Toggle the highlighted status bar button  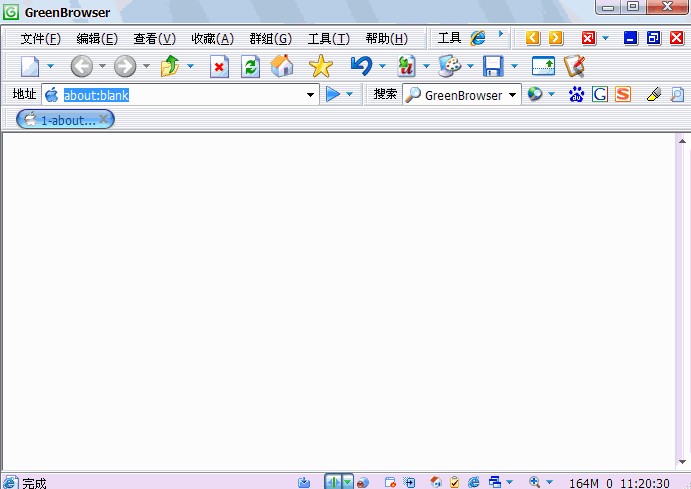[x=333, y=482]
